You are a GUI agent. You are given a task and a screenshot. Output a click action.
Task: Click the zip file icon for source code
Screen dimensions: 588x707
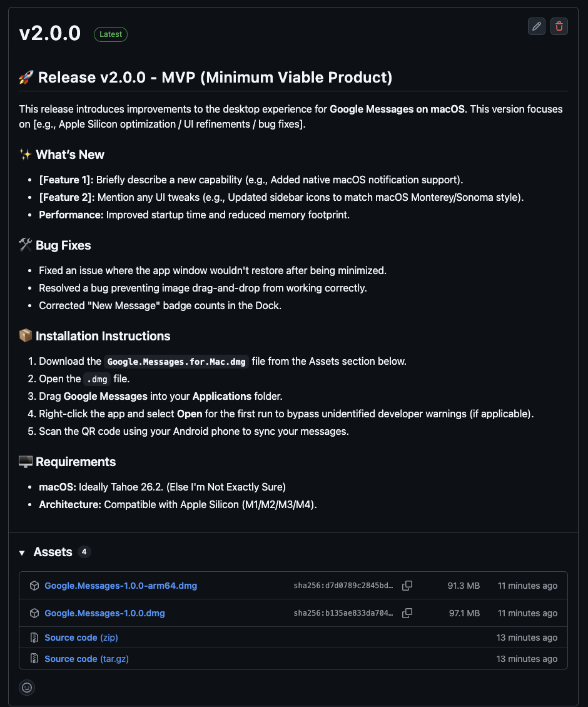[34, 638]
